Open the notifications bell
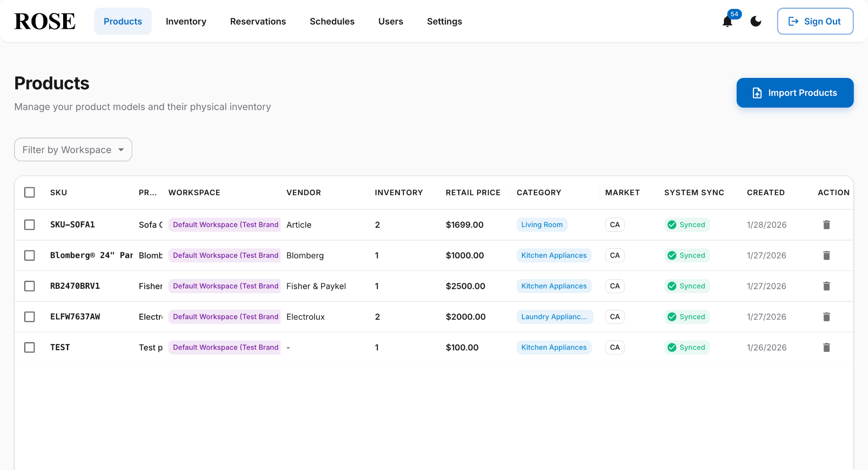Screen dimensions: 868x470 click(726, 21)
